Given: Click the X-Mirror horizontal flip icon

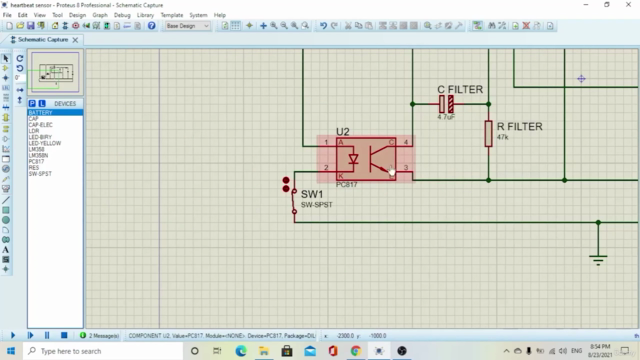Looking at the screenshot, I should (x=20, y=89).
